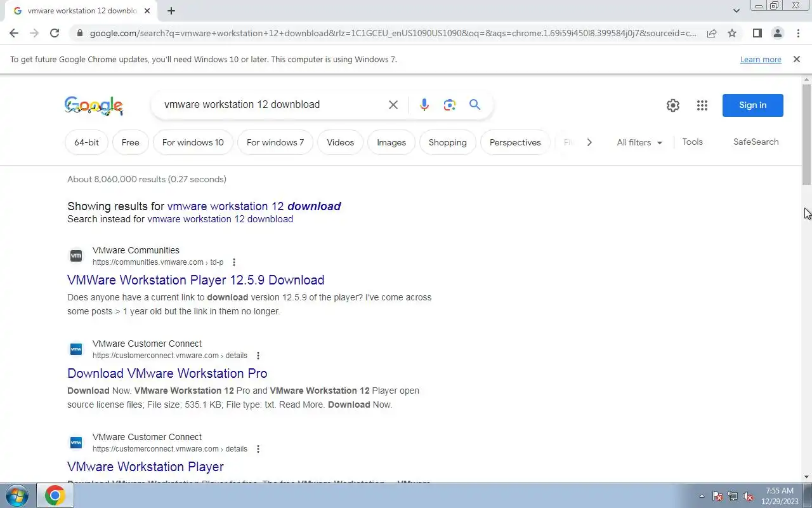Viewport: 812px width, 508px height.
Task: Open Learn more link in update bar
Action: point(761,59)
